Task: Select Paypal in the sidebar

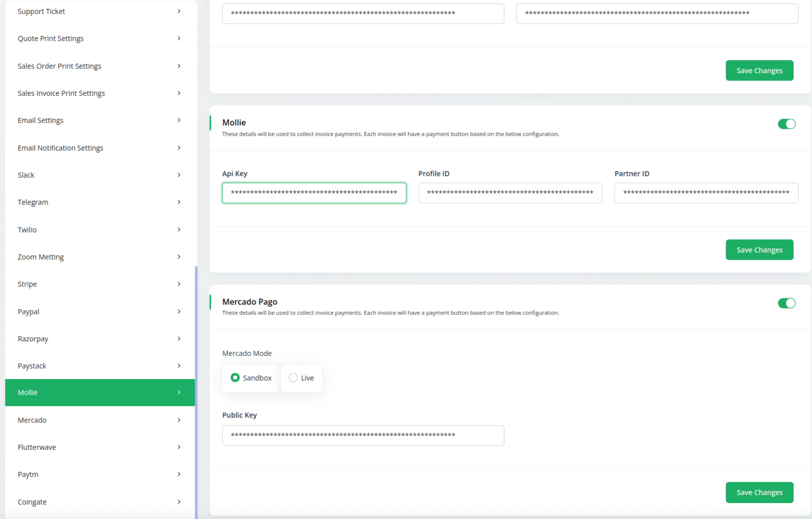Action: (x=100, y=312)
